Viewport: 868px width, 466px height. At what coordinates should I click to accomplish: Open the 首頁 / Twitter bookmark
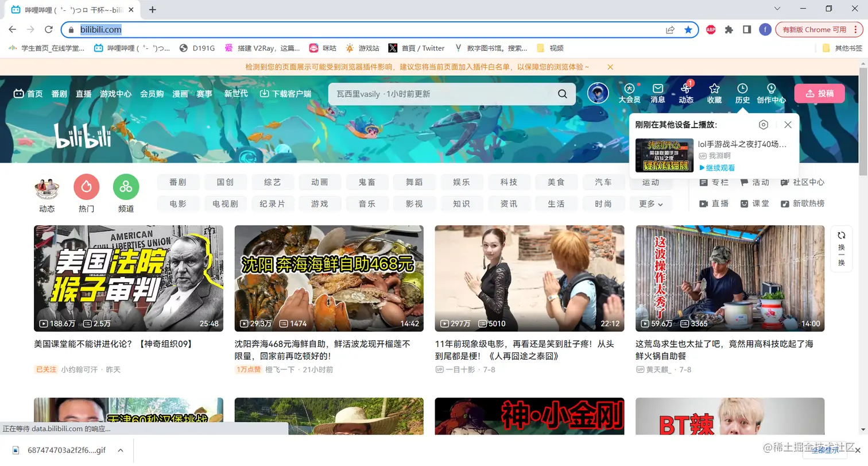pyautogui.click(x=416, y=48)
